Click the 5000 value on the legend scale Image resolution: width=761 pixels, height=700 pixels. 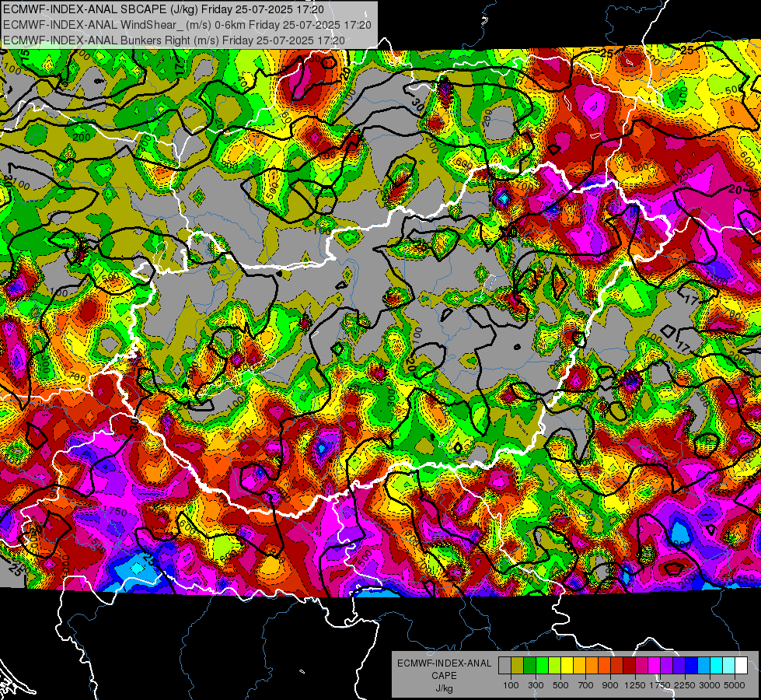(735, 685)
